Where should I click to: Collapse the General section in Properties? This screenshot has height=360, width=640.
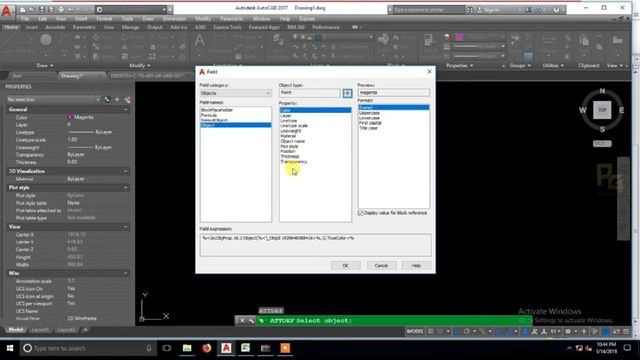[x=125, y=109]
